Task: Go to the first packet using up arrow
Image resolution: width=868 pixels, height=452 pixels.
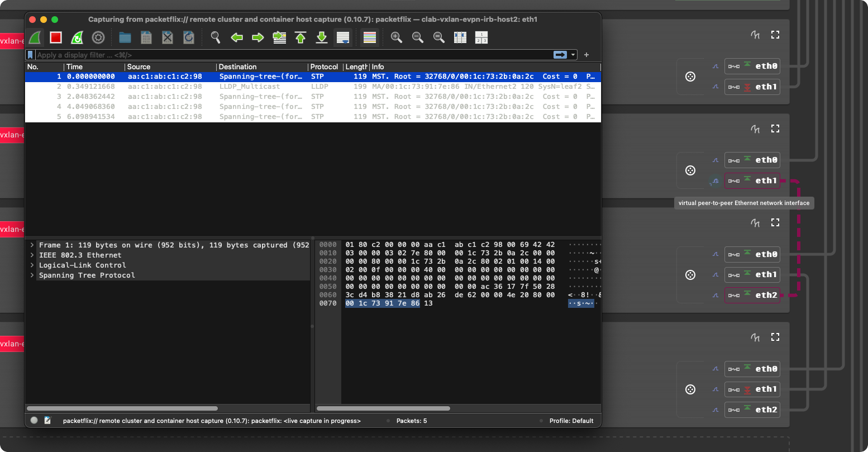Action: tap(301, 37)
